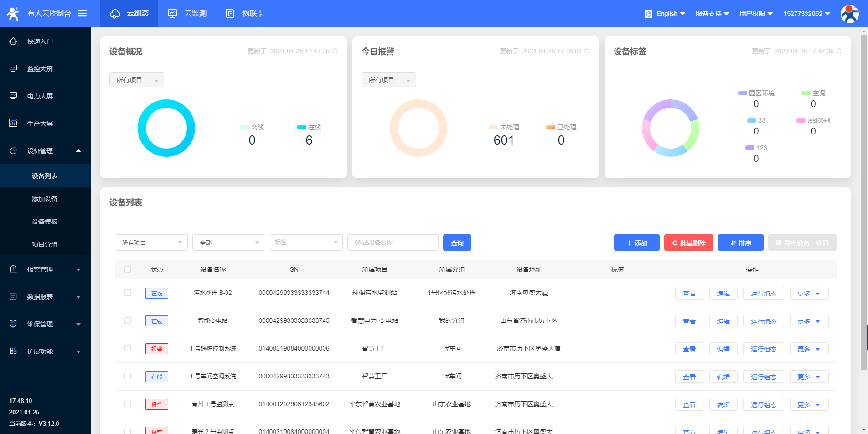The height and width of the screenshot is (434, 868).
Task: Click the 查询 search button
Action: coord(457,243)
